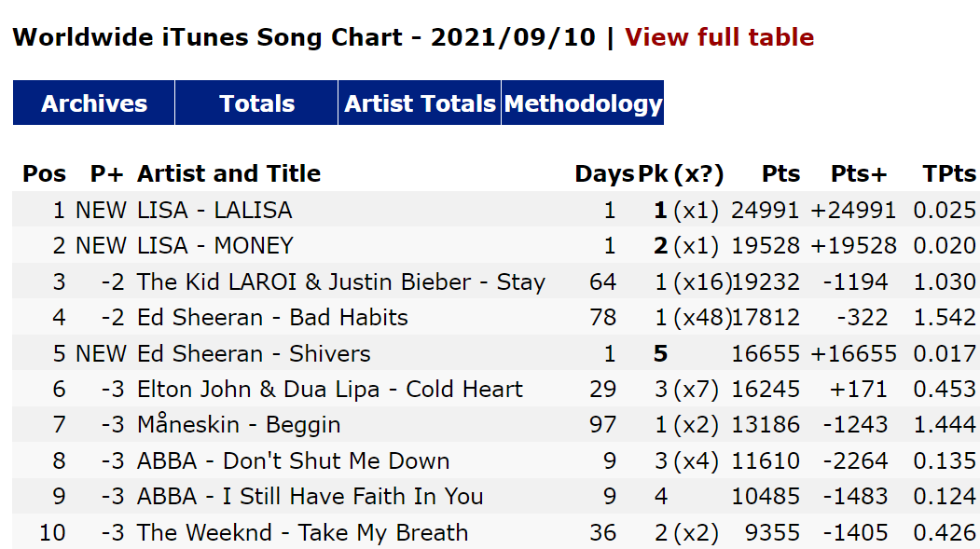
Task: Select The Weeknd - Take My Breath
Action: click(302, 533)
